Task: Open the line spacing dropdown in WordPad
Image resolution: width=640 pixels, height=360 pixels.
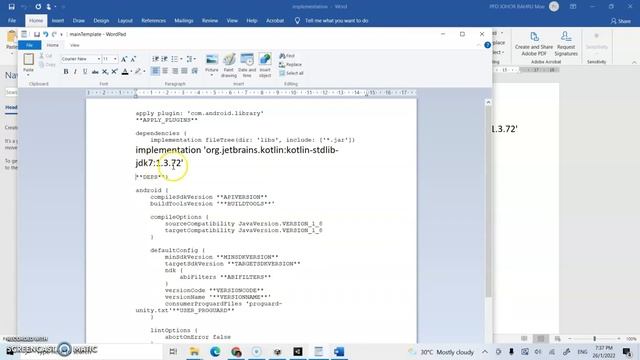Action: tap(191, 59)
